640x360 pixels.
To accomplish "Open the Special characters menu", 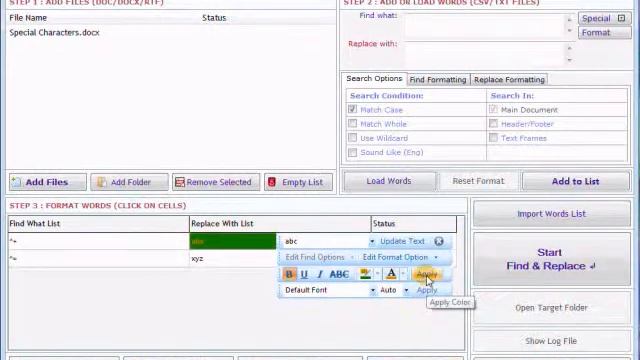I will pyautogui.click(x=604, y=18).
